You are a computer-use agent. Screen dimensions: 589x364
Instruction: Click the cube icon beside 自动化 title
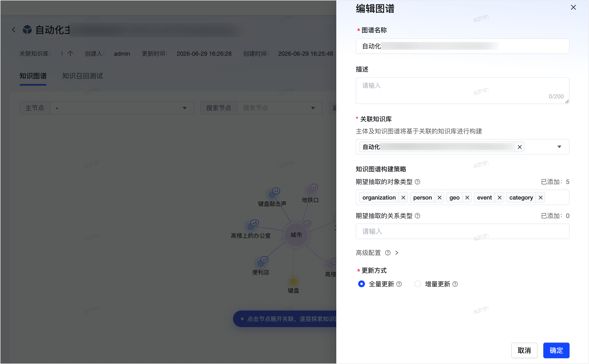coord(27,30)
